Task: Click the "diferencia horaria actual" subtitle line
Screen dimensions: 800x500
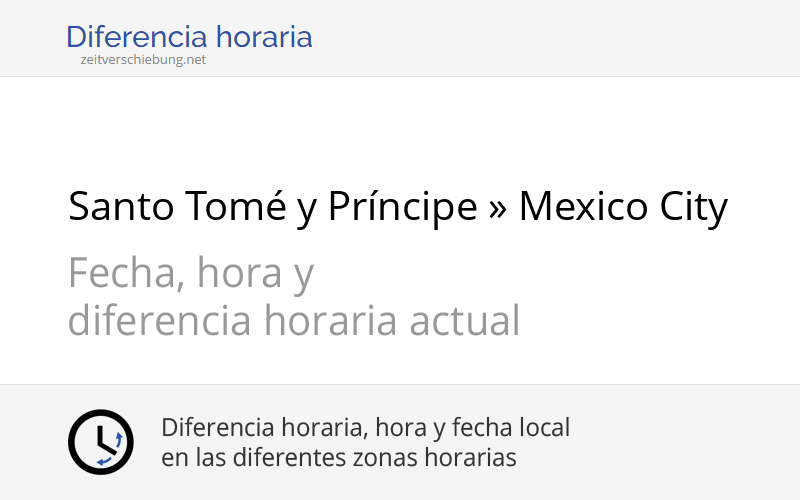Action: tap(294, 321)
